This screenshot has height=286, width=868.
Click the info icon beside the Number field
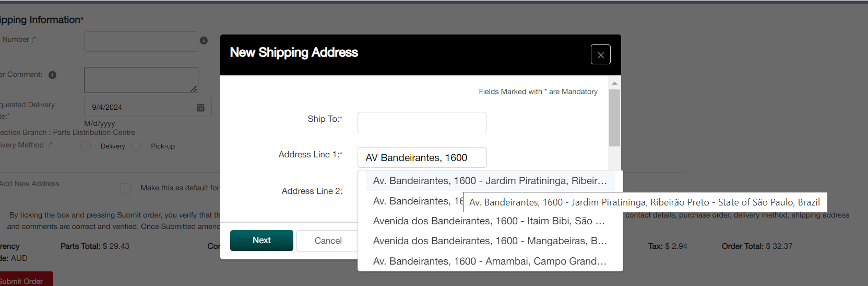pyautogui.click(x=204, y=40)
